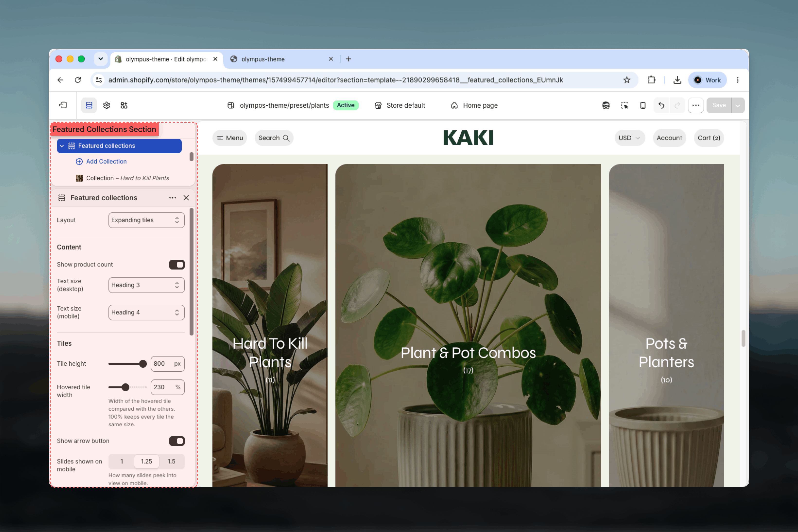The image size is (798, 532).
Task: Open the editor more actions menu
Action: (x=696, y=105)
